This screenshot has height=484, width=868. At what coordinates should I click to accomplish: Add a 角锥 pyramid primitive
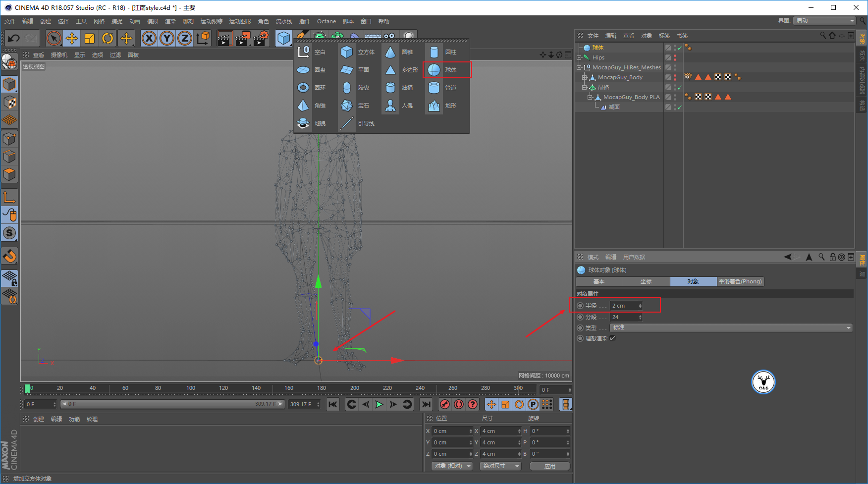311,106
